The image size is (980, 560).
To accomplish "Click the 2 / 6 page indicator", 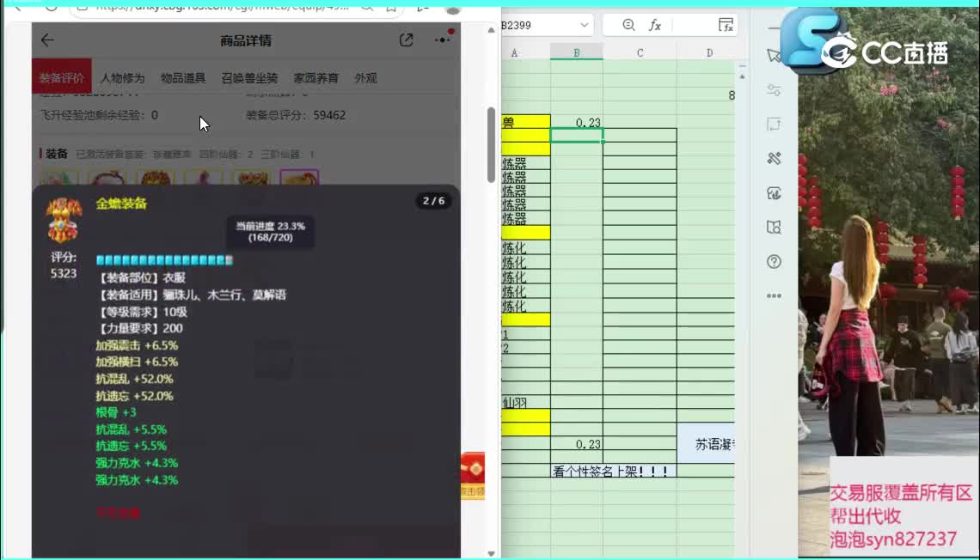I will 433,201.
